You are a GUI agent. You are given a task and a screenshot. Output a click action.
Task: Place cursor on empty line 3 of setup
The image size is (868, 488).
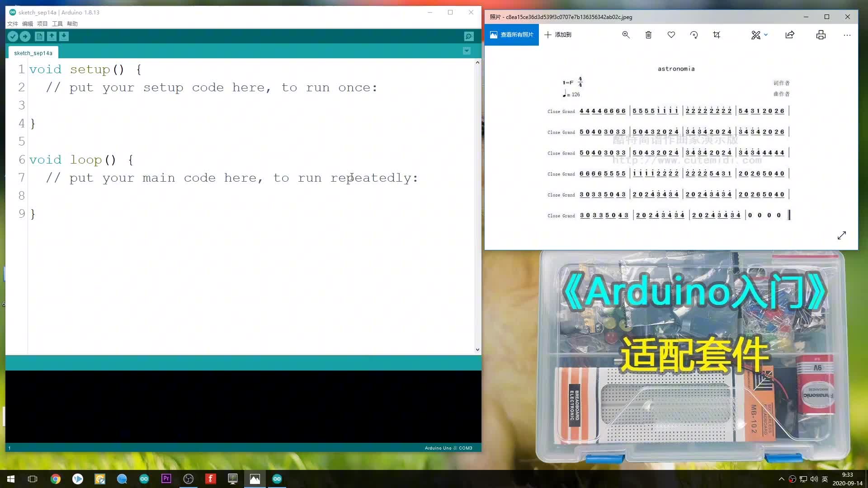(251, 105)
